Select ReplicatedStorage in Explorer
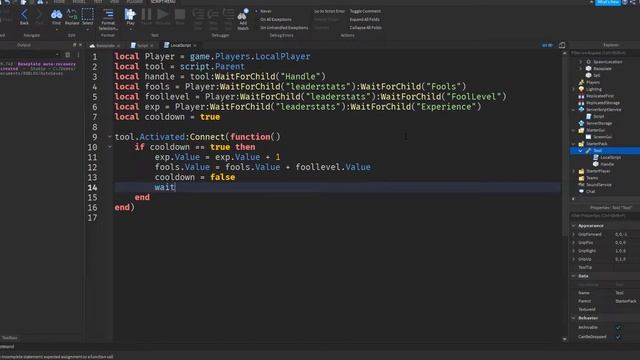Image resolution: width=640 pixels, height=360 pixels. click(x=603, y=102)
